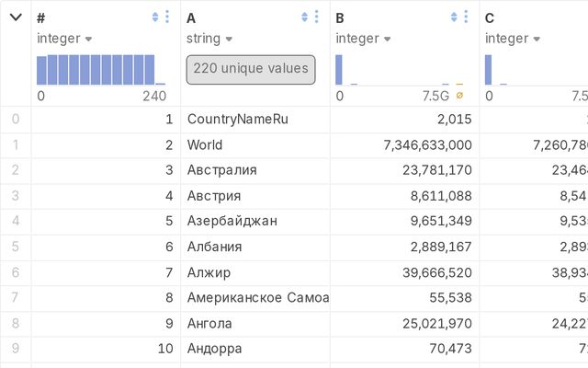
Task: Select the Австралия cell
Action: pos(221,169)
